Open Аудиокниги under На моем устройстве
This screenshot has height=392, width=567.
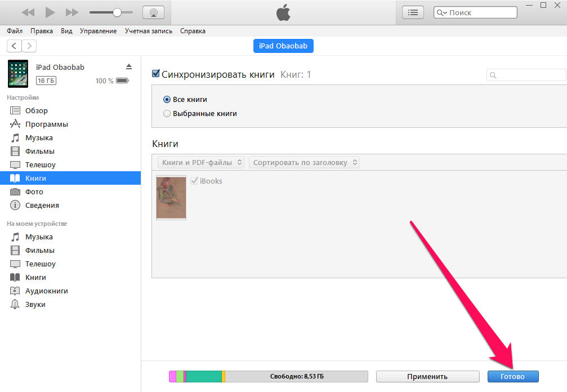pyautogui.click(x=46, y=291)
